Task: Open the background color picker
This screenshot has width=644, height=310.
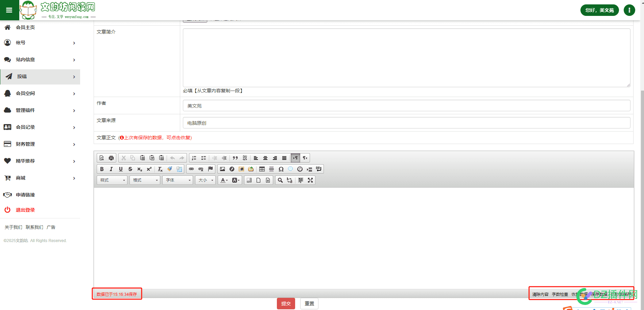Action: [x=236, y=180]
